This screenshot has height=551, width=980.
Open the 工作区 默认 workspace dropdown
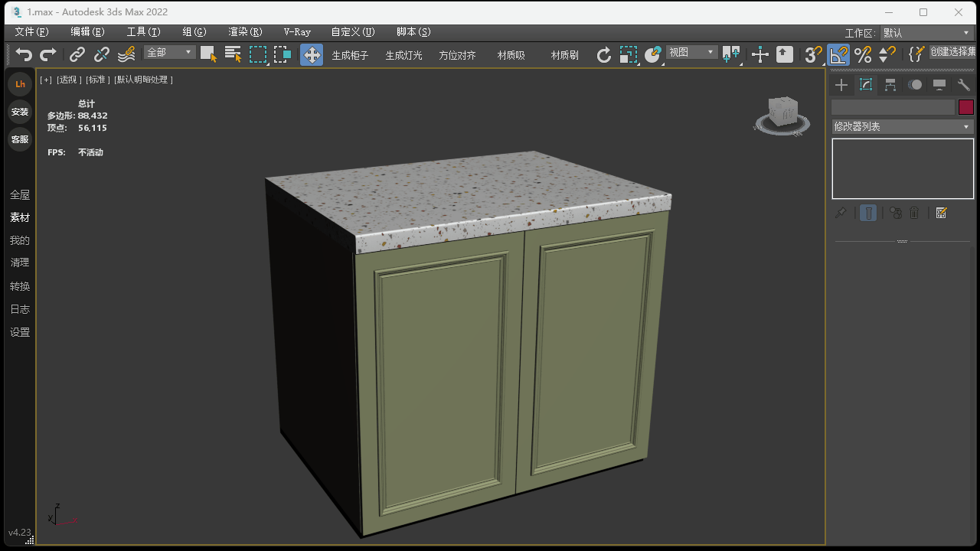926,33
